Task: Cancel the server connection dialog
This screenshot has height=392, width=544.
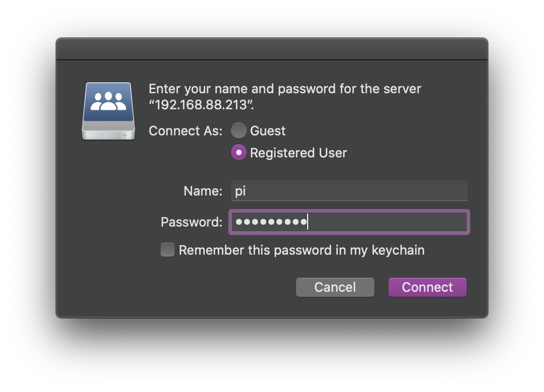Action: [x=335, y=287]
